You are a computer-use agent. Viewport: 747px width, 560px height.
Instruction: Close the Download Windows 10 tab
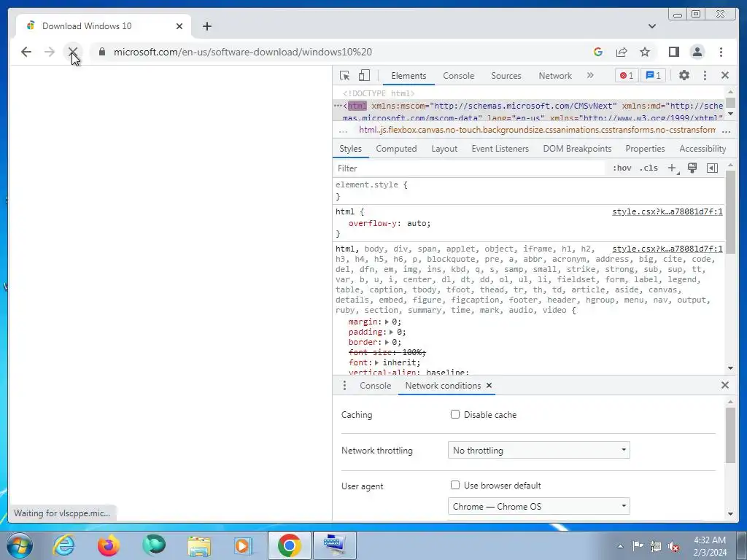tap(179, 26)
